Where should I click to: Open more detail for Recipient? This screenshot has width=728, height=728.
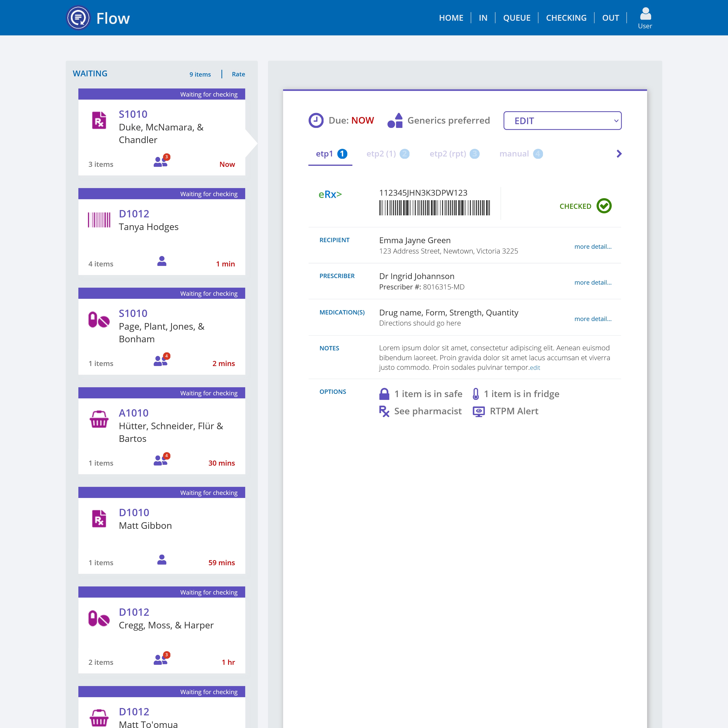[x=593, y=246]
